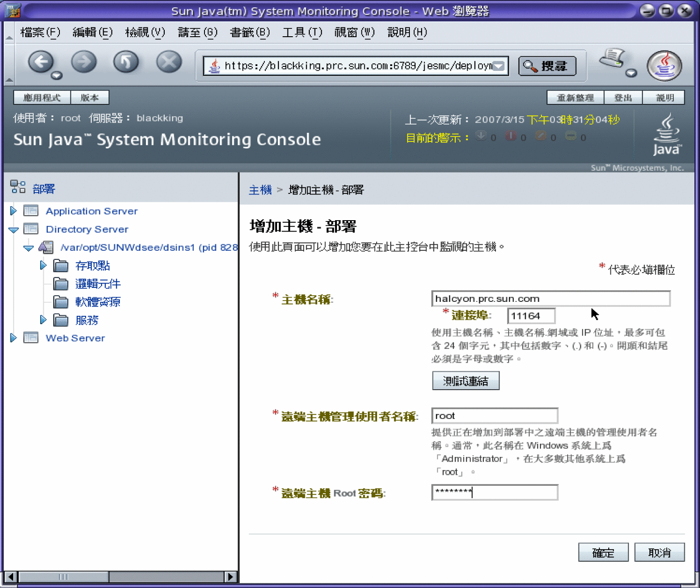Click the 部署 deployment tree icon
The image size is (700, 588).
click(18, 187)
